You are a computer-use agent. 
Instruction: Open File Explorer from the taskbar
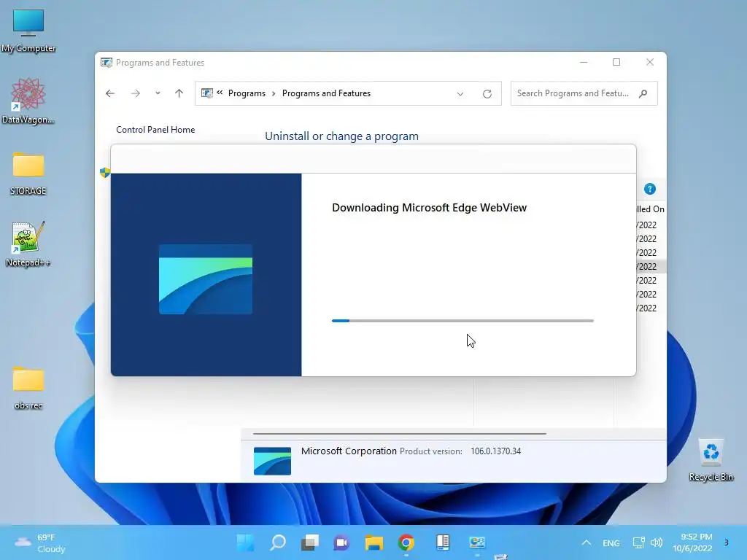[374, 542]
